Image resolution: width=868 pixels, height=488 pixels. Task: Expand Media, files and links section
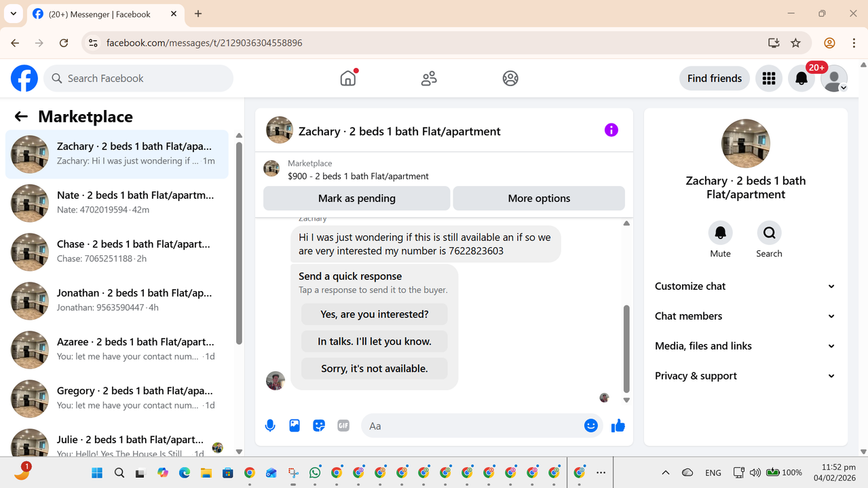pos(745,346)
